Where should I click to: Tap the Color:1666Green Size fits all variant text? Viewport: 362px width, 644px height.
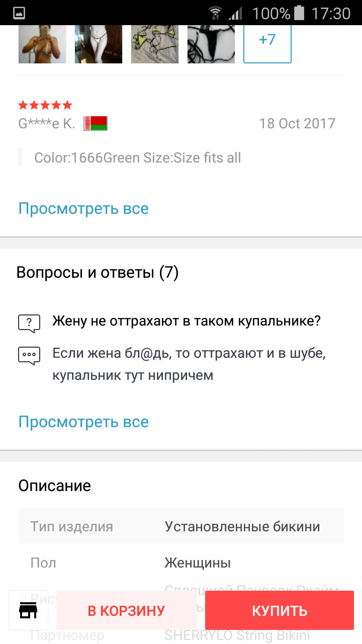coord(138,158)
